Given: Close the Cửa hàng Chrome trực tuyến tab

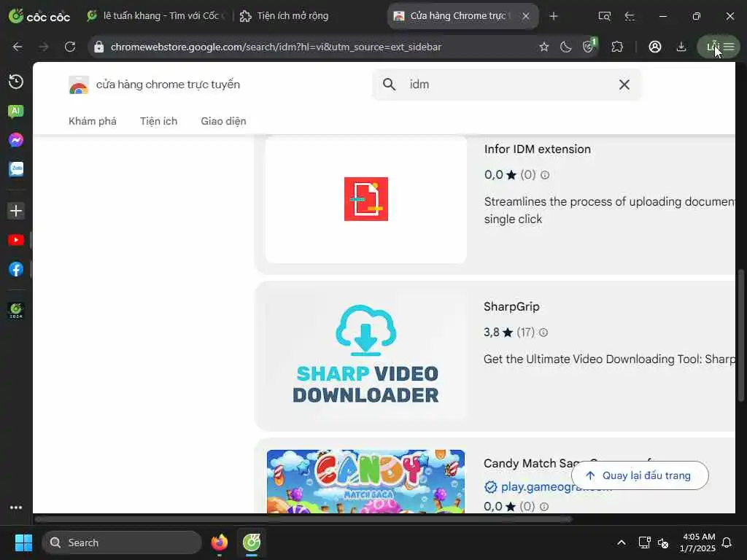Looking at the screenshot, I should (526, 16).
